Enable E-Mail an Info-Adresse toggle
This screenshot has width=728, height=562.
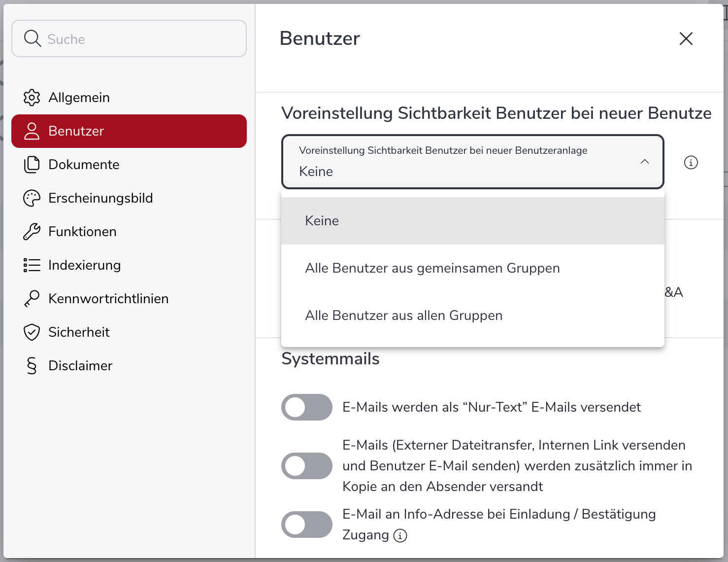pos(306,525)
